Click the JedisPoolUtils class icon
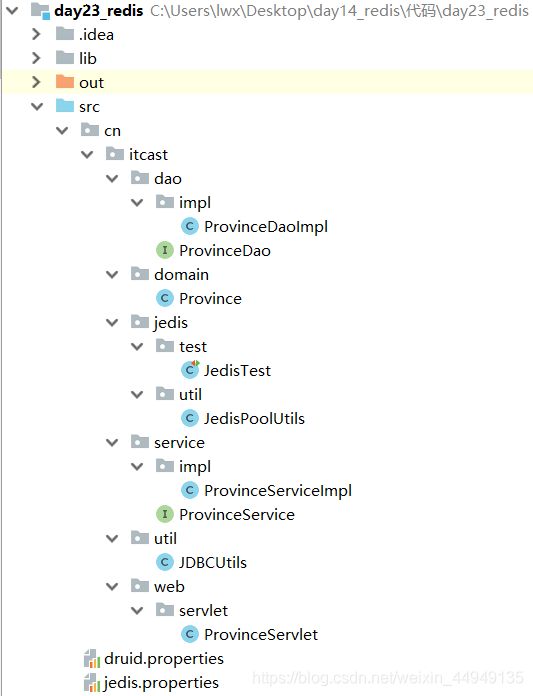 point(190,418)
